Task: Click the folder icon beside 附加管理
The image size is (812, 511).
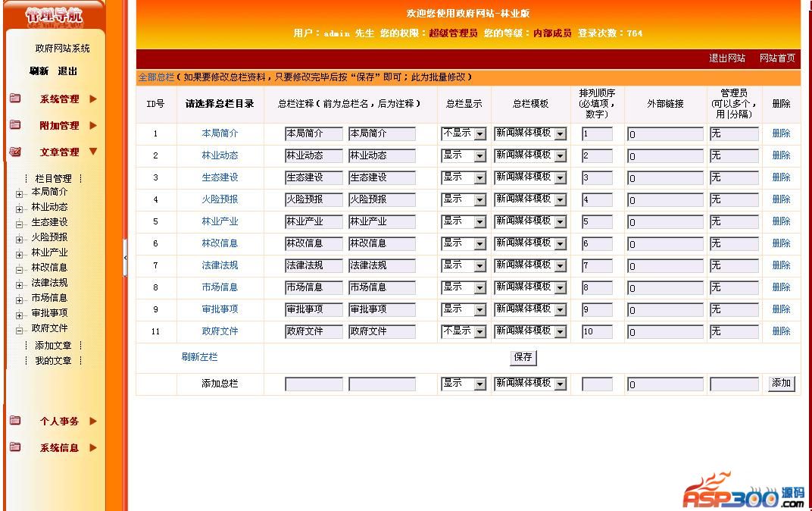Action: 16,125
